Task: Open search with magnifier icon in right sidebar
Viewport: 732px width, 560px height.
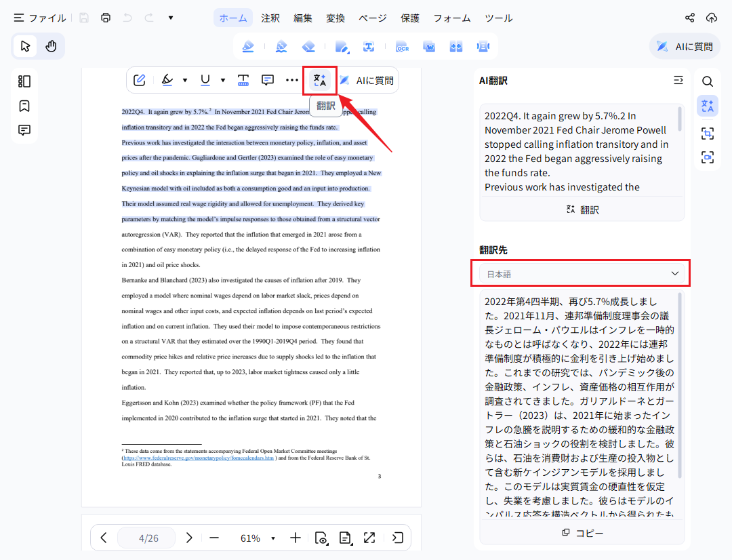Action: (x=707, y=82)
